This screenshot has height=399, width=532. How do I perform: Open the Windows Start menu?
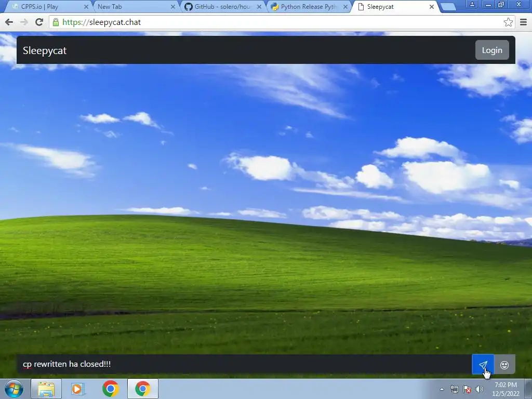click(14, 389)
